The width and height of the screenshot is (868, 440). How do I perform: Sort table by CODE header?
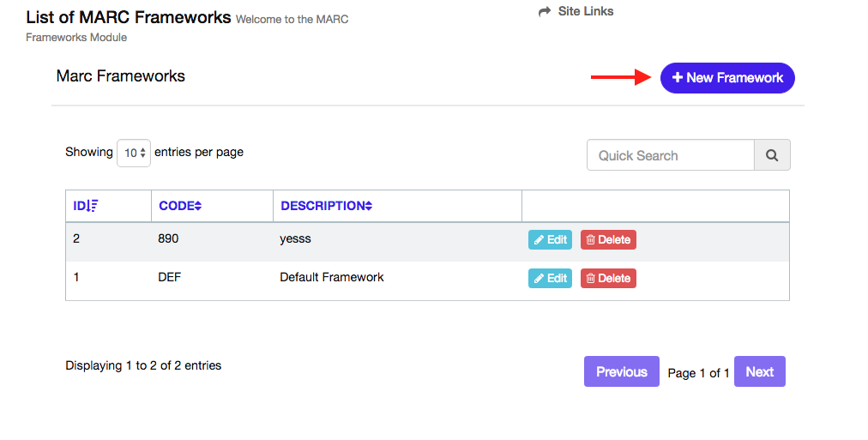[x=176, y=206]
